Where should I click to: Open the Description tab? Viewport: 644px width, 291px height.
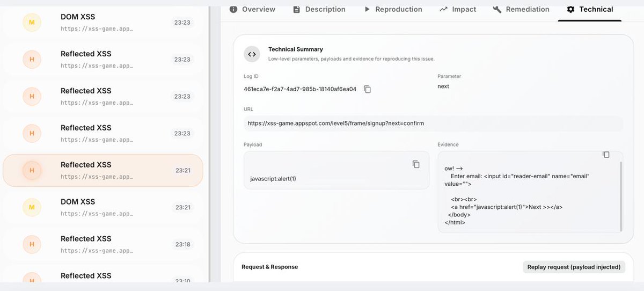[x=319, y=9]
